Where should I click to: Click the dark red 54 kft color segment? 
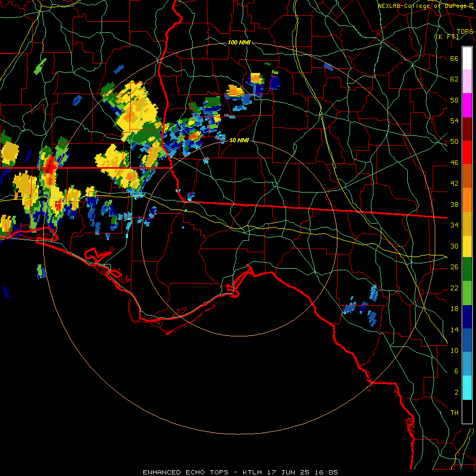[467, 129]
